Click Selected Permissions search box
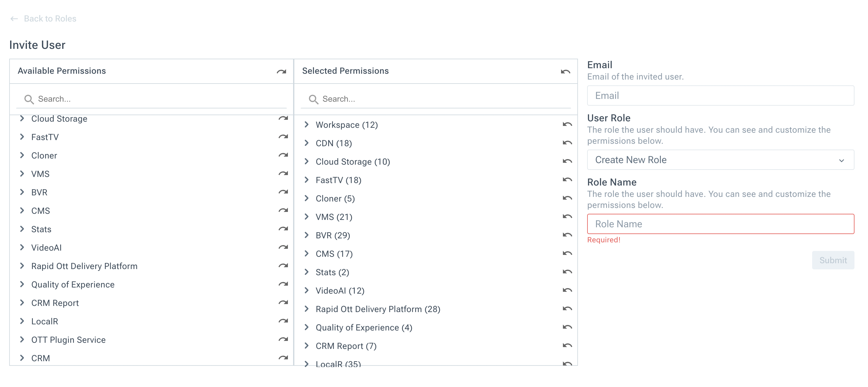Screen dimensions: 868x387 [436, 99]
